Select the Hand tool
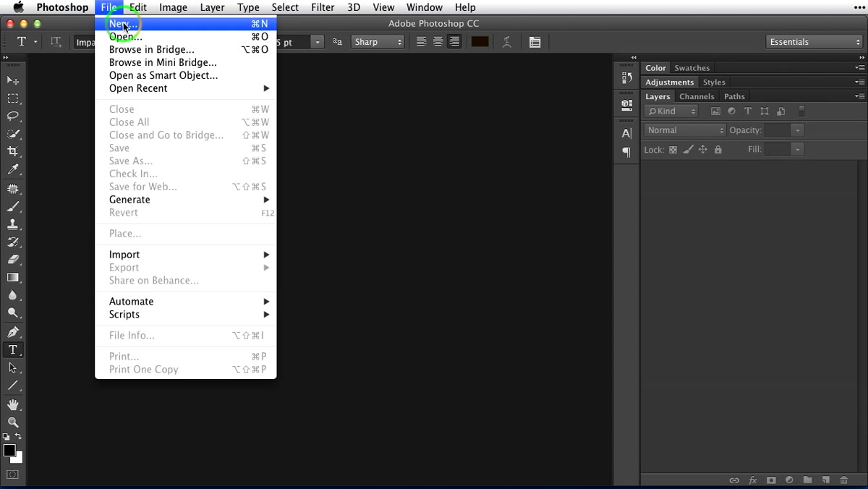This screenshot has width=868, height=489. point(13,404)
